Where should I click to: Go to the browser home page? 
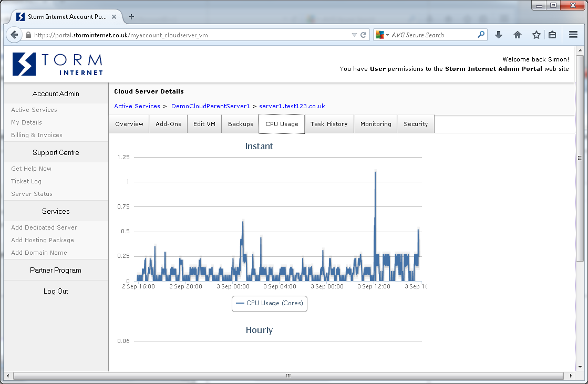click(x=517, y=34)
